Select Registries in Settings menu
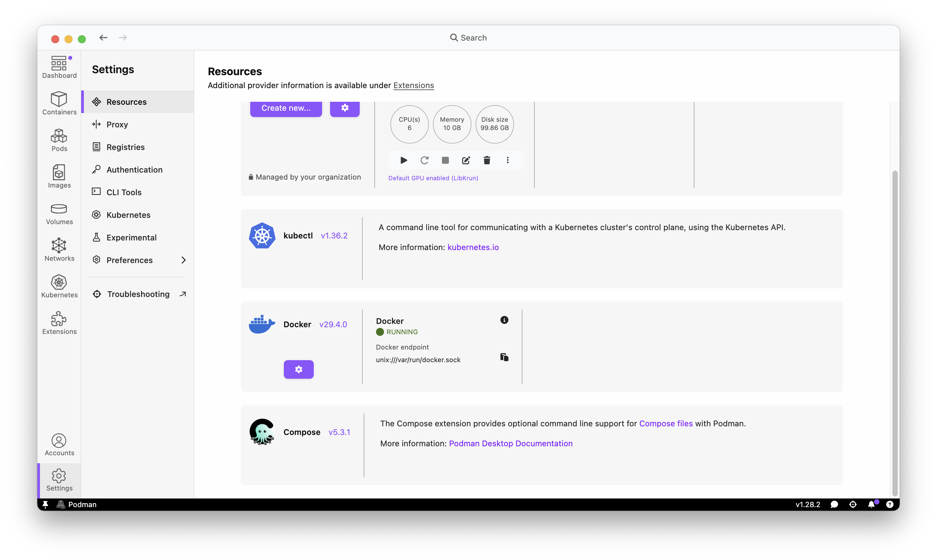The width and height of the screenshot is (937, 560). click(x=138, y=147)
